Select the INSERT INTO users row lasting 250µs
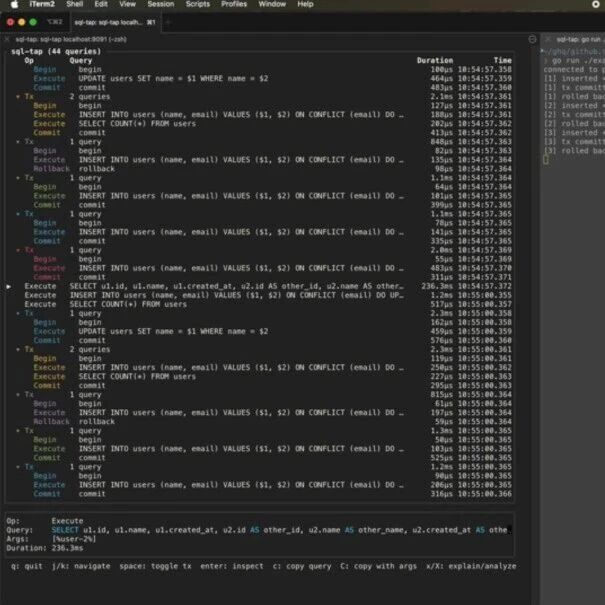This screenshot has width=605, height=605. pyautogui.click(x=261, y=368)
